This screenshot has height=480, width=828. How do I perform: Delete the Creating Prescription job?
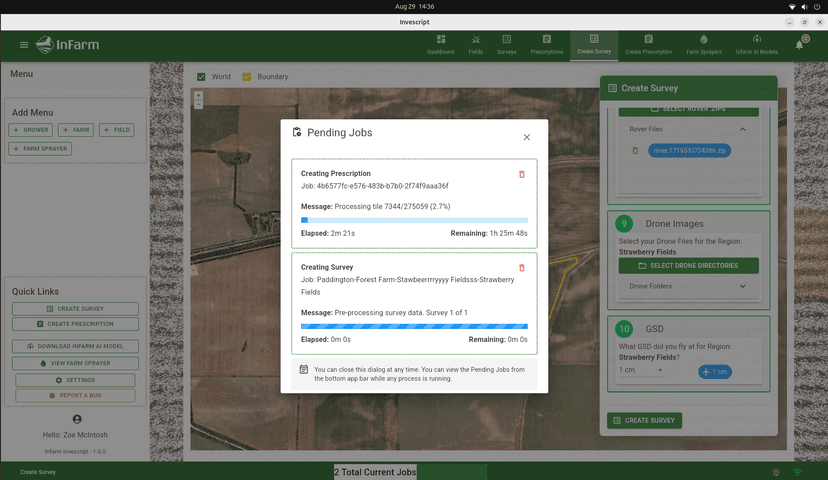(x=521, y=174)
